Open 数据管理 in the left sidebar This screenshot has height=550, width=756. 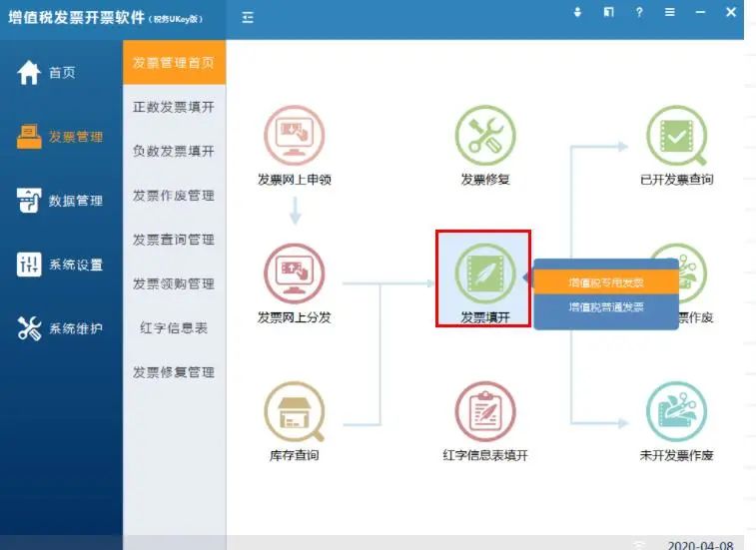pyautogui.click(x=60, y=201)
